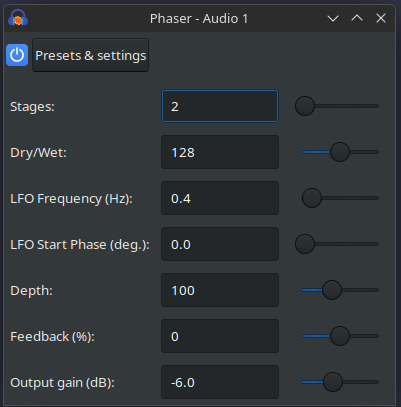Screen dimensions: 401x407
Task: Click the LFO Frequency value field
Action: click(x=220, y=198)
